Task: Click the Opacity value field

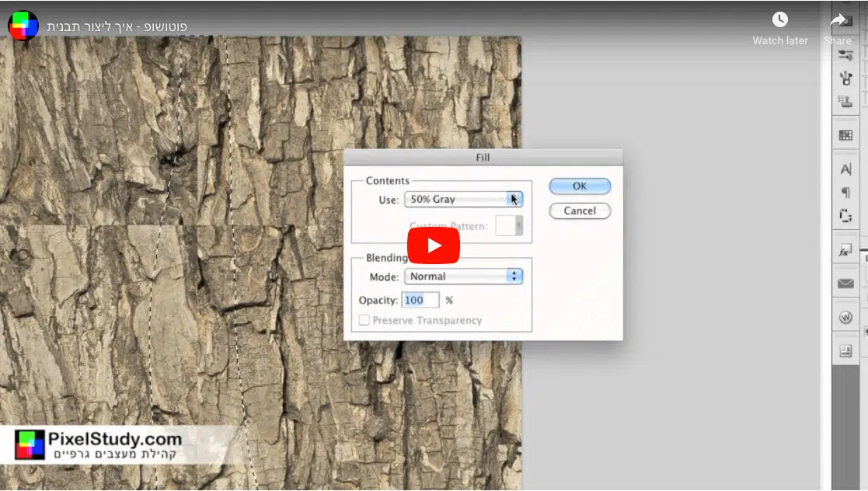Action: pos(420,300)
